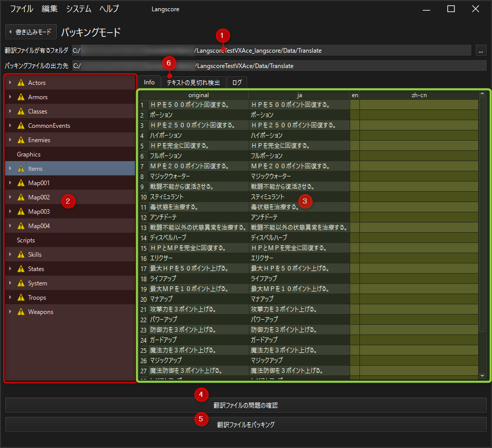Image resolution: width=492 pixels, height=448 pixels.
Task: Select row 10 スティミュラント in original column
Action: (x=199, y=197)
